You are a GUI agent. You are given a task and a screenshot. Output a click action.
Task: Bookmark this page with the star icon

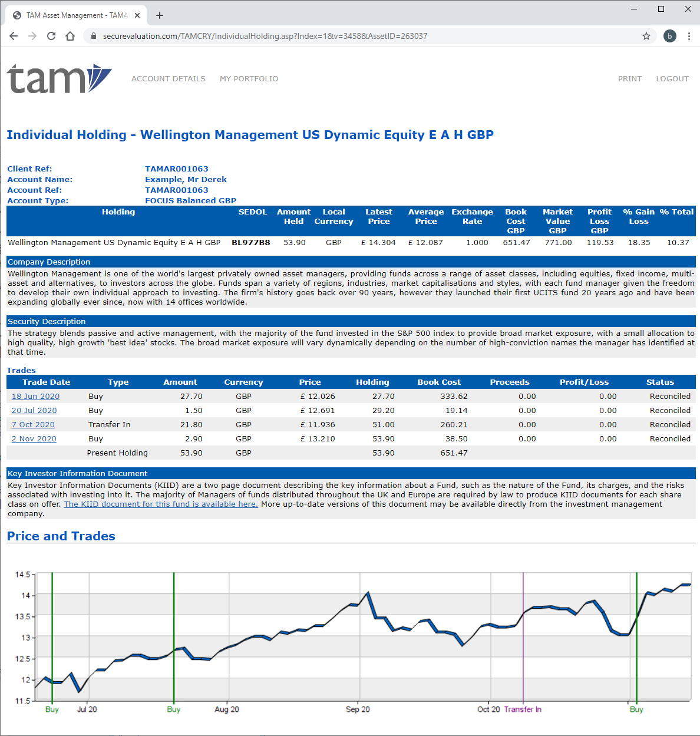click(x=646, y=36)
